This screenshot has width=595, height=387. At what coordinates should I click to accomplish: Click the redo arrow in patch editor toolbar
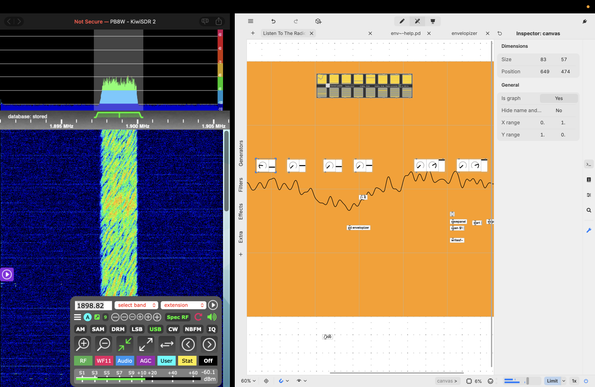(296, 21)
